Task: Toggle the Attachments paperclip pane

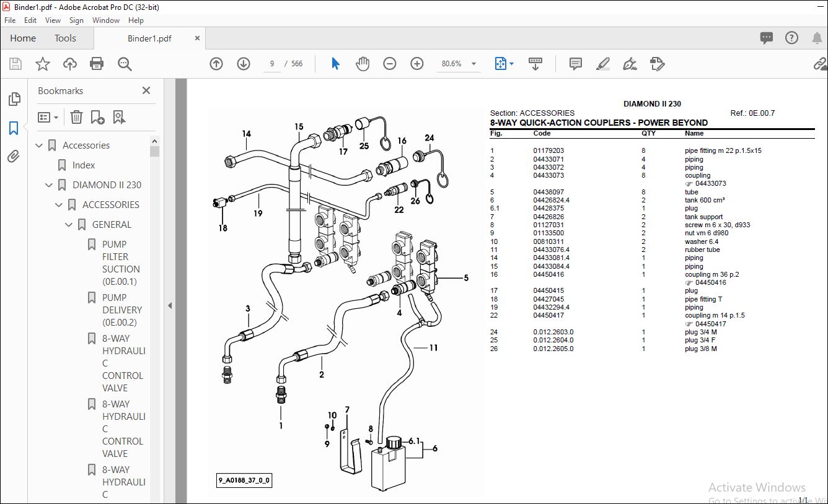Action: (x=14, y=157)
